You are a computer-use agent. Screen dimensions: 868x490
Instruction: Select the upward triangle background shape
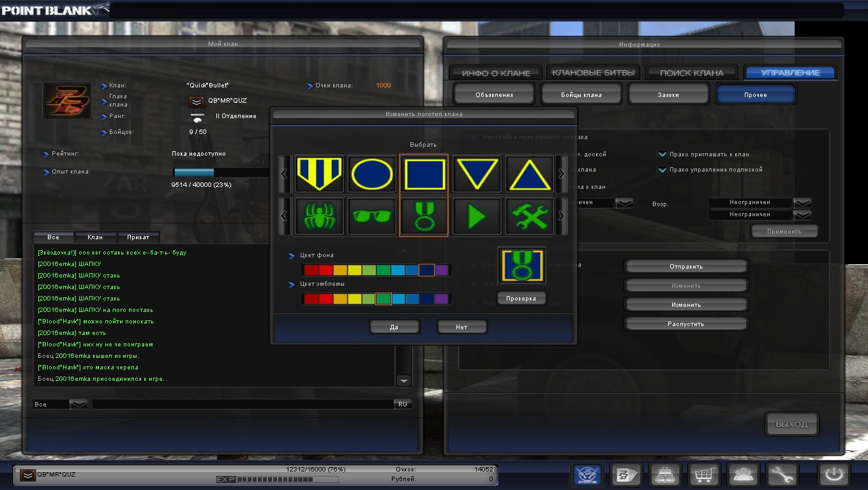point(531,174)
